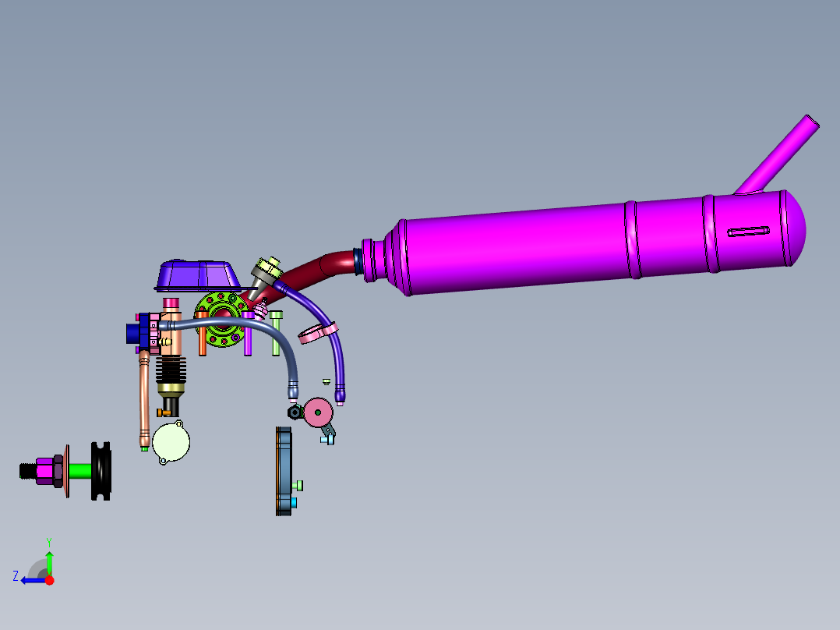Click the vertical copper tube
The width and height of the screenshot is (840, 630).
(144, 399)
